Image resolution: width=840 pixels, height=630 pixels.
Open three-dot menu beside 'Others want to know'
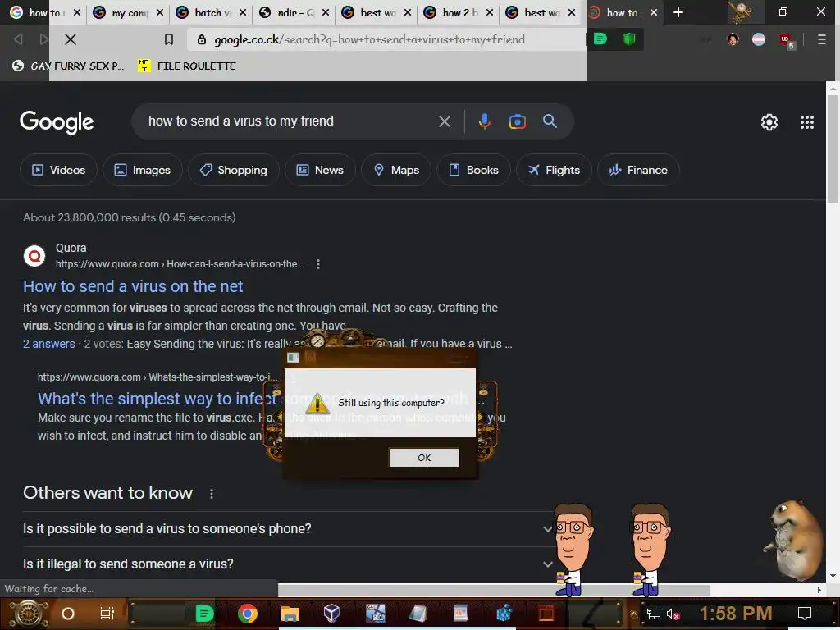coord(212,493)
